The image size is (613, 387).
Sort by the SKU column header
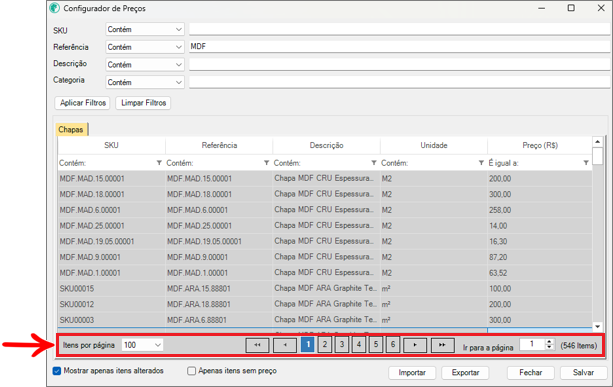coord(111,145)
